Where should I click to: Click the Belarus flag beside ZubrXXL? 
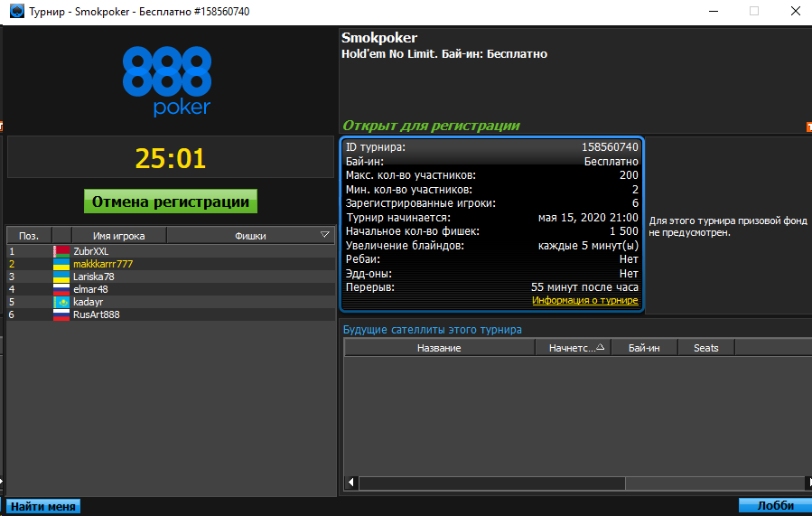pos(61,251)
